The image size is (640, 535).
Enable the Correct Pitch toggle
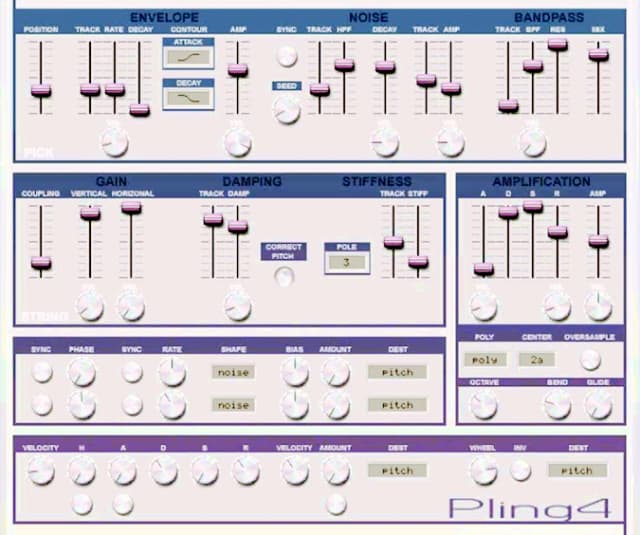[x=284, y=277]
